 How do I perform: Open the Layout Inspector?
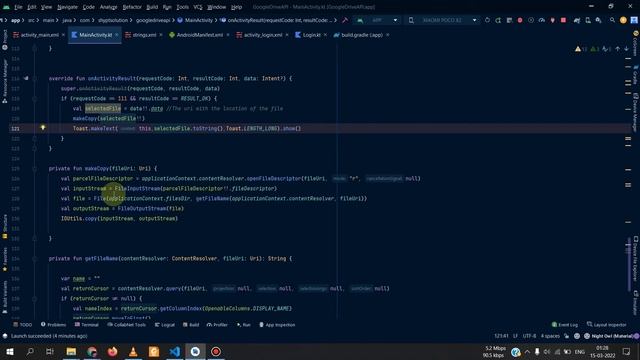(x=607, y=325)
